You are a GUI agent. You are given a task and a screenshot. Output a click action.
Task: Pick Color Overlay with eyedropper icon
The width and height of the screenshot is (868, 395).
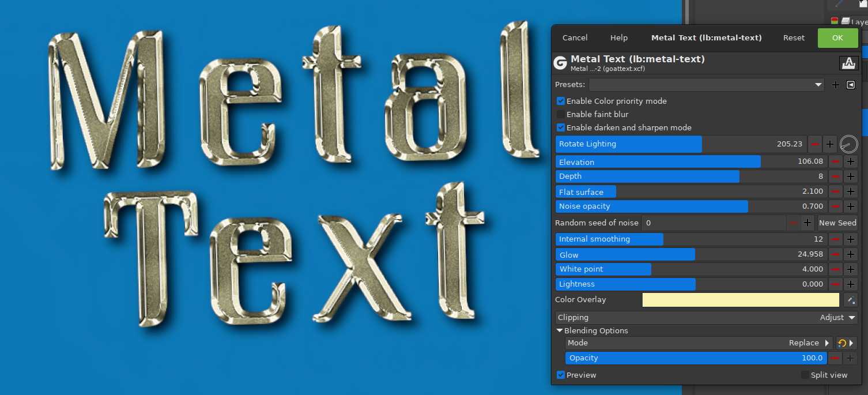(850, 300)
